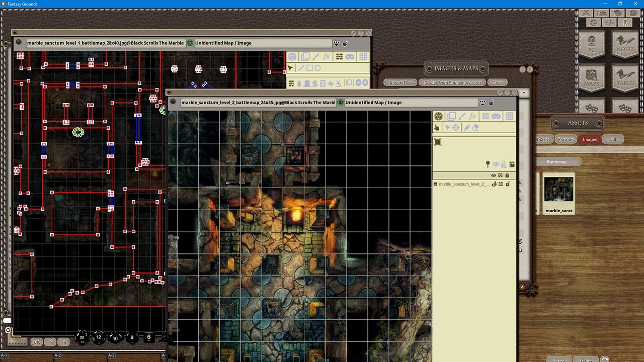Click the layers icon on the level 2 map toolbar
Screen dimensions: 644x362
453,116
